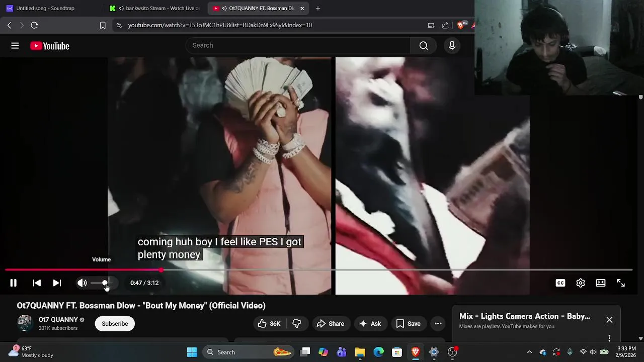
Task: Open Microsoft Store from the taskbar
Action: (x=397, y=352)
